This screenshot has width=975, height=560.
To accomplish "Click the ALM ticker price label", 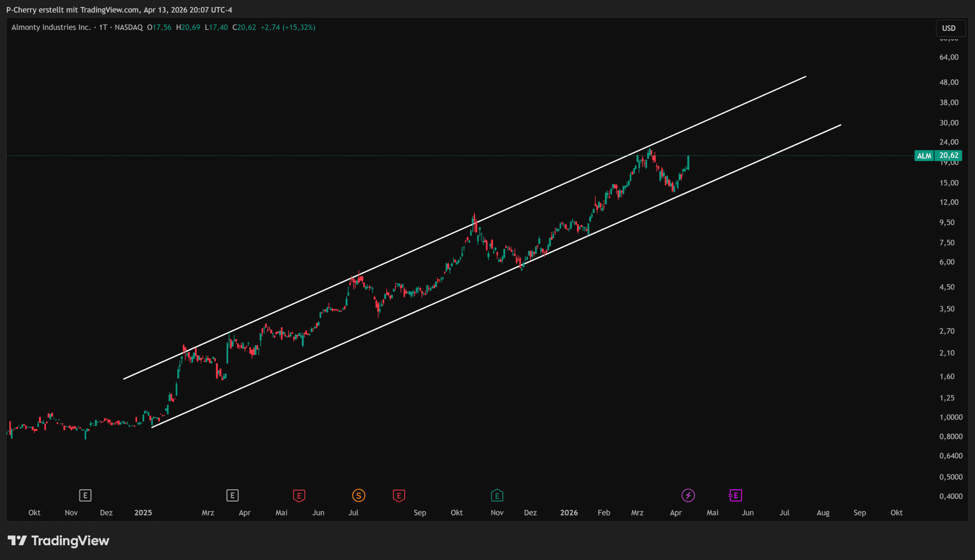I will [x=924, y=156].
